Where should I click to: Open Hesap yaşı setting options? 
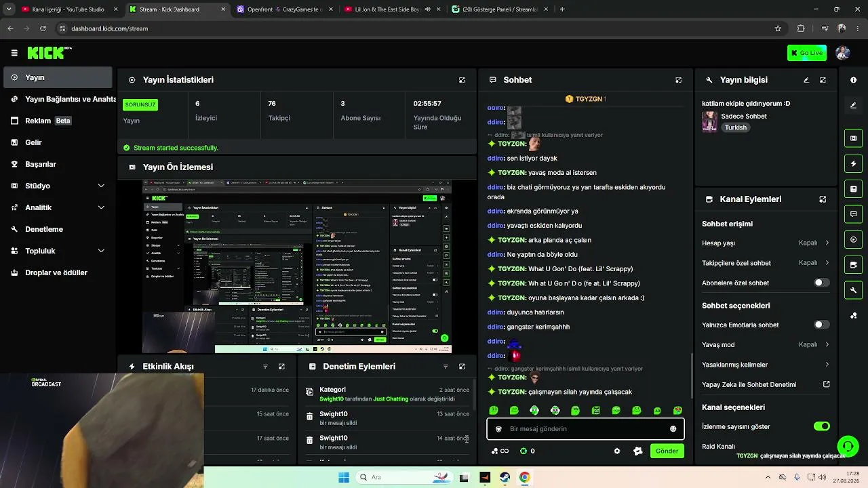click(766, 243)
